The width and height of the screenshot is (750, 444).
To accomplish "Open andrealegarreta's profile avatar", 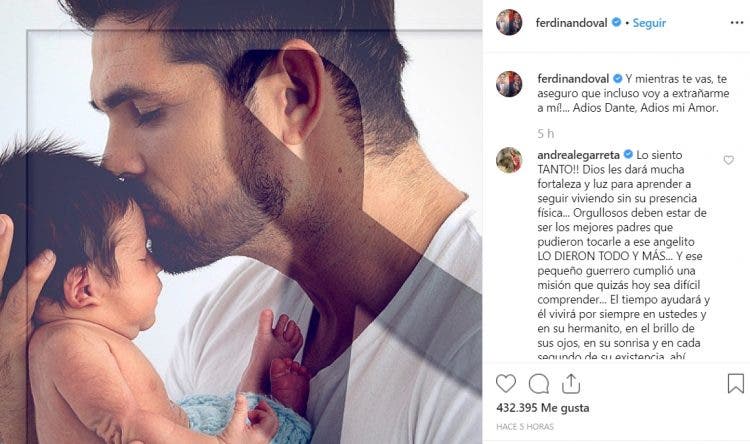I will (509, 160).
